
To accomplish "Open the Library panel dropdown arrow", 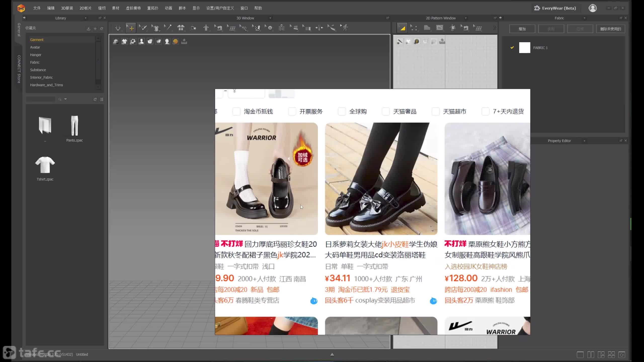I will coord(86,18).
